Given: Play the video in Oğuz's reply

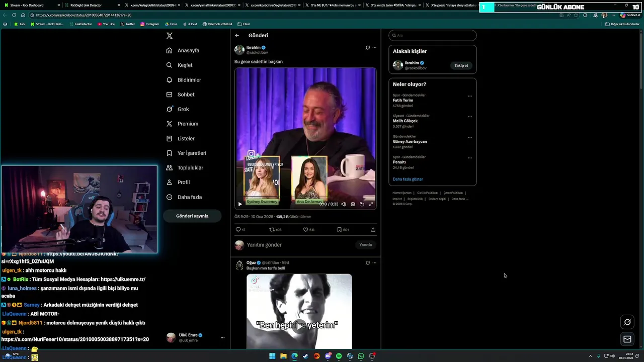Looking at the screenshot, I should click(299, 326).
